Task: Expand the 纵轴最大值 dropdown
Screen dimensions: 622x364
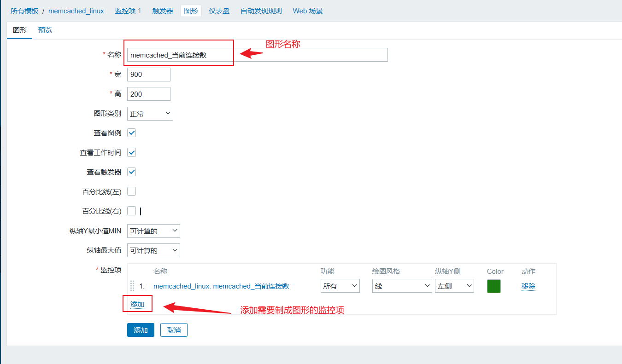Action: pos(153,250)
